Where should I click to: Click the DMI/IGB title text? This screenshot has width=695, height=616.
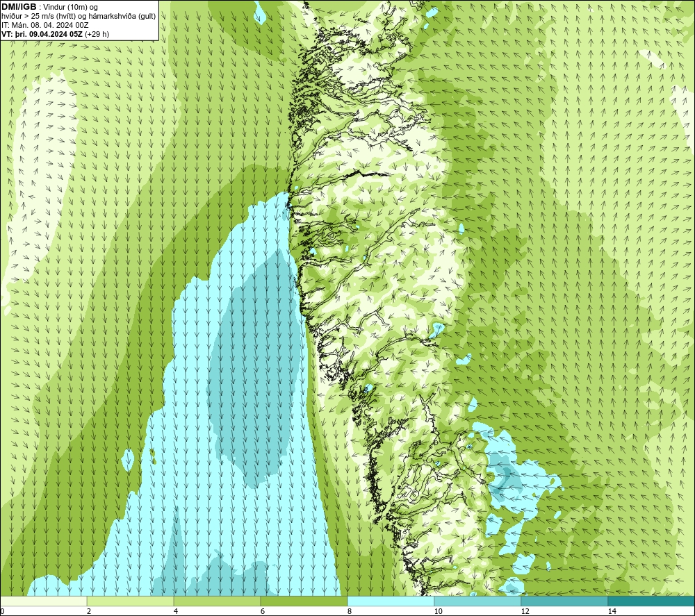click(19, 7)
